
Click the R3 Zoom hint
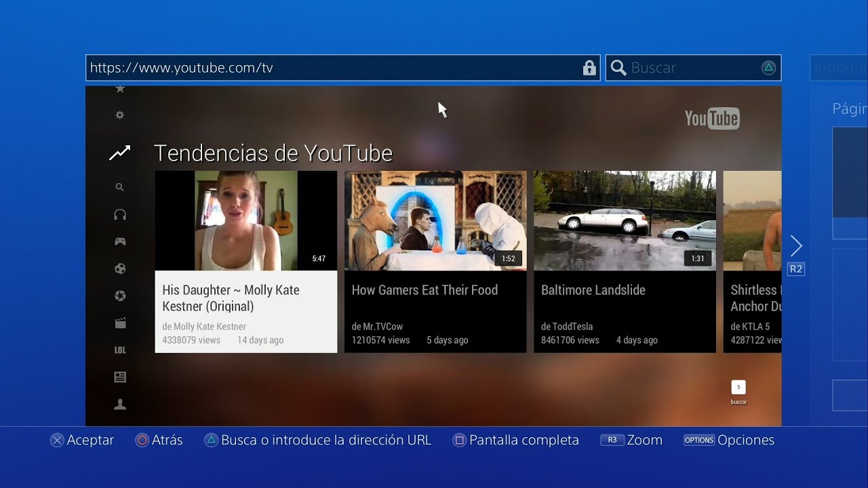coord(631,440)
